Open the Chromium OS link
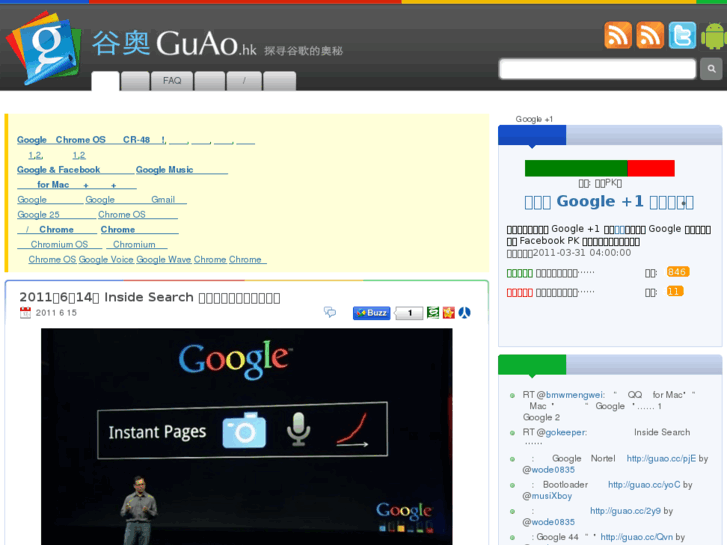 [59, 244]
